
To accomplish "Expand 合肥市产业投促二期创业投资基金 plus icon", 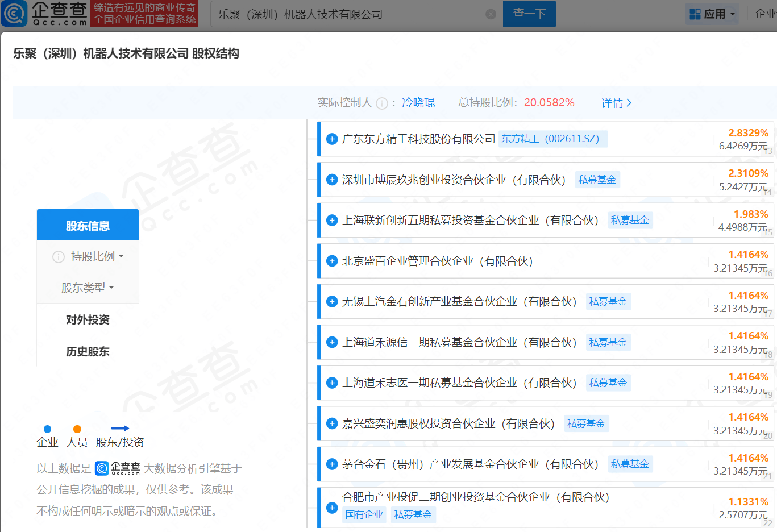I will [x=333, y=508].
